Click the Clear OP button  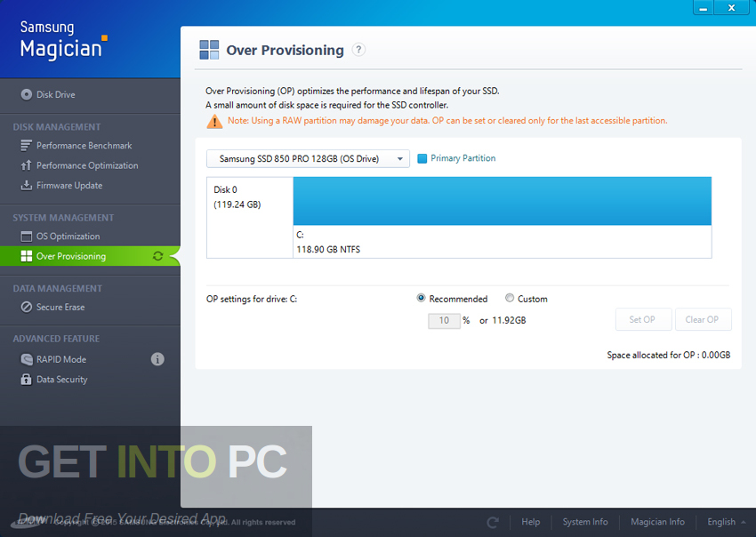click(703, 319)
